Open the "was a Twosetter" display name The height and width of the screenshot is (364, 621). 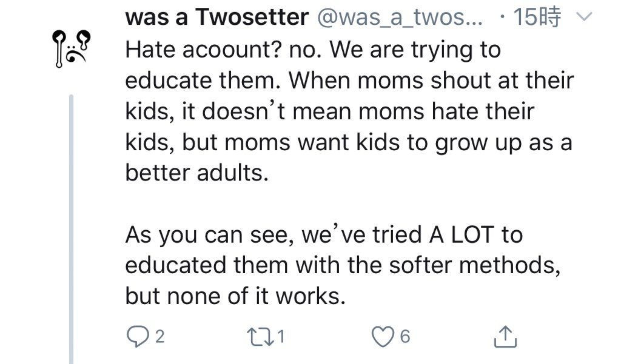click(x=217, y=17)
